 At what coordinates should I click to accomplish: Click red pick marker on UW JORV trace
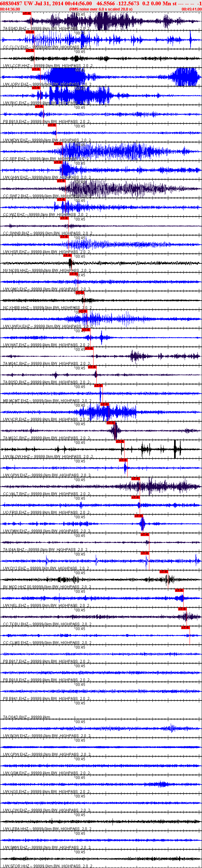(36, 69)
